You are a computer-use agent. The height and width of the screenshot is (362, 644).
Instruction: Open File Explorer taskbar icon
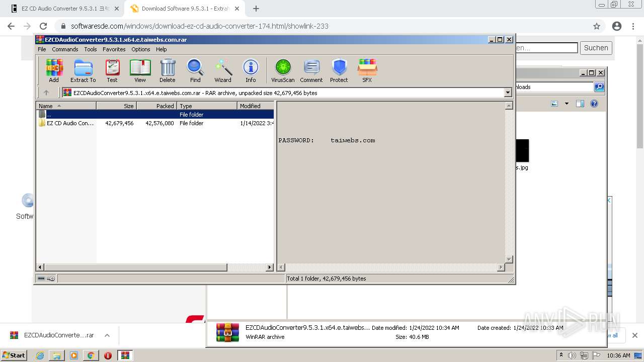pos(57,355)
